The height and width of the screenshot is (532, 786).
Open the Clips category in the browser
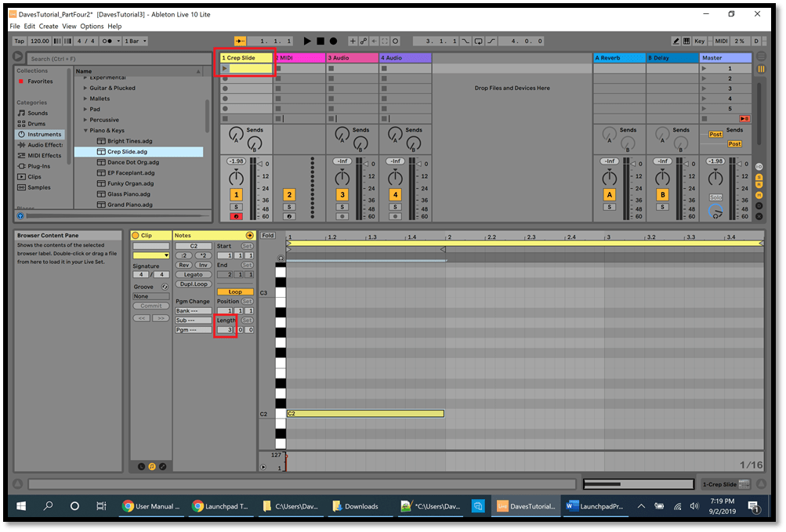pos(34,176)
